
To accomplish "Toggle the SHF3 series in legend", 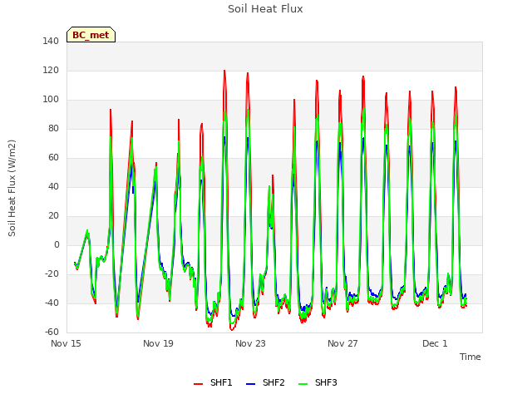I will [x=318, y=382].
